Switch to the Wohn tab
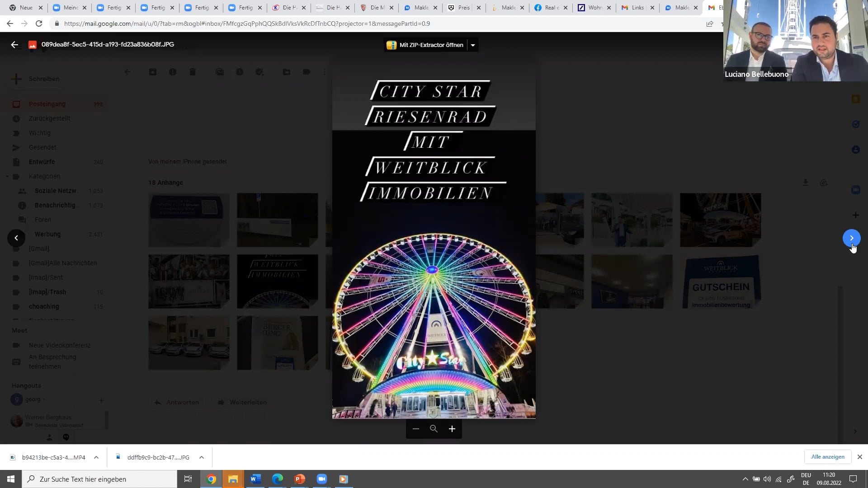This screenshot has width=868, height=488. (595, 8)
